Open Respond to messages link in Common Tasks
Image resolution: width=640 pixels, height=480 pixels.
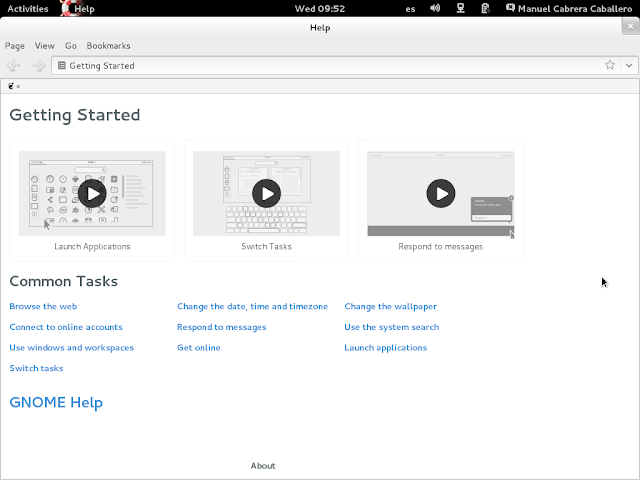click(222, 327)
